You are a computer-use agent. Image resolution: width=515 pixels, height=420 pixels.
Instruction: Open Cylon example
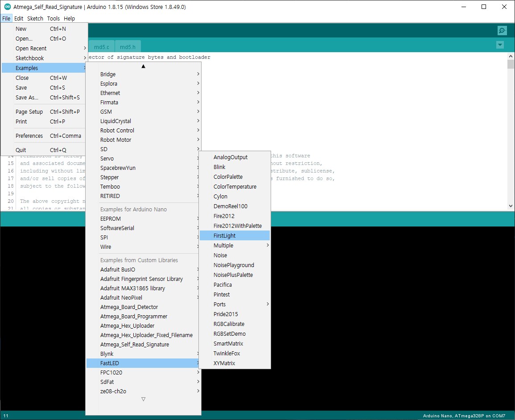click(x=235, y=196)
